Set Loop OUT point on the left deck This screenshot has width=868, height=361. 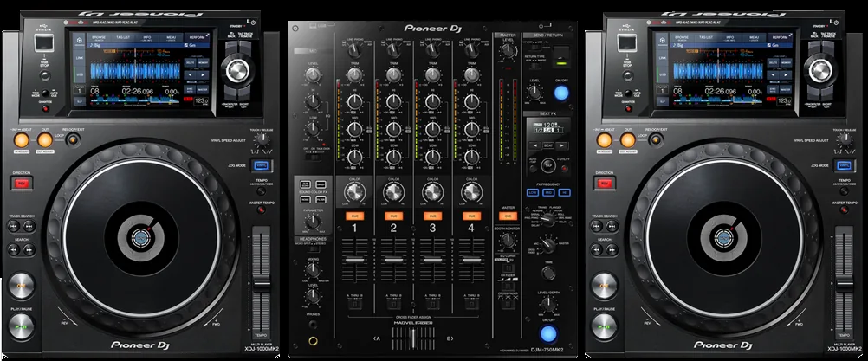(45, 140)
